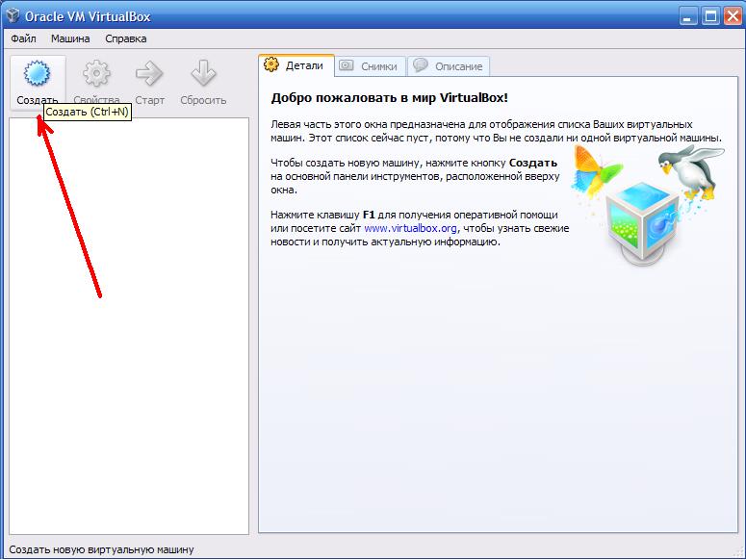
Task: Open the Файл menu
Action: click(x=23, y=39)
